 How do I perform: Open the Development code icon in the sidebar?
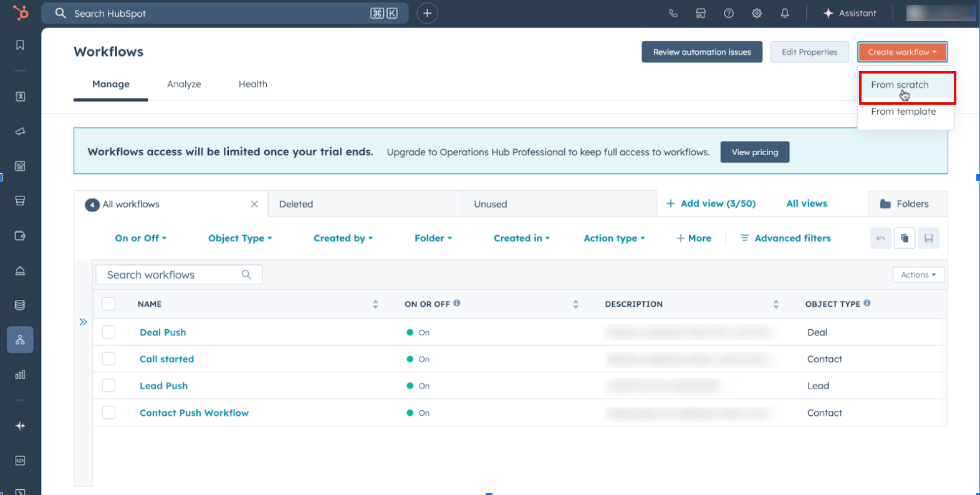[20, 461]
